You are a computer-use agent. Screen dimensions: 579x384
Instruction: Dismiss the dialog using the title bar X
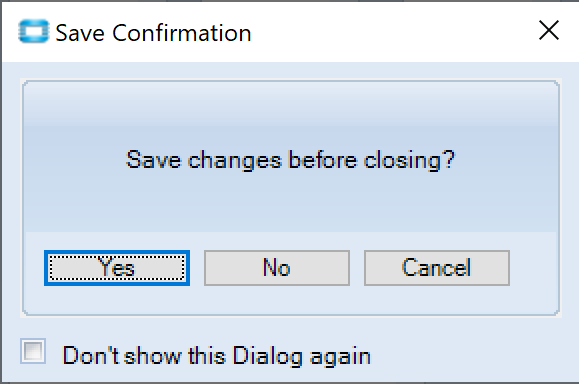pyautogui.click(x=549, y=30)
